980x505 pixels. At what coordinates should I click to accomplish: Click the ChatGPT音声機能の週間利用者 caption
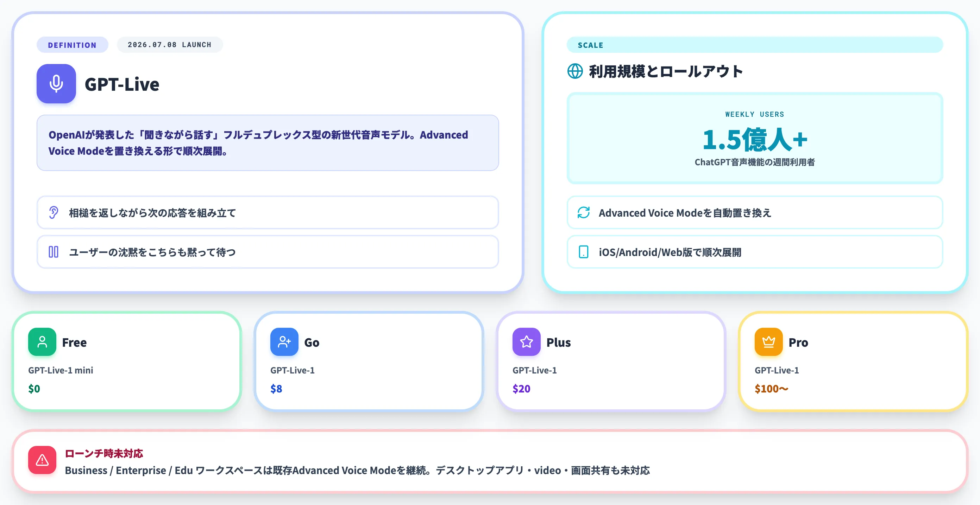(x=754, y=162)
